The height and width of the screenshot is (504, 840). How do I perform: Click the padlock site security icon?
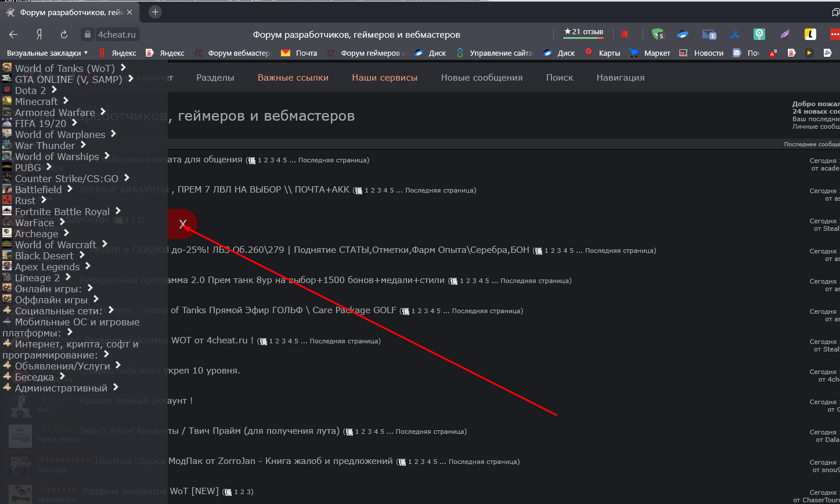[87, 35]
